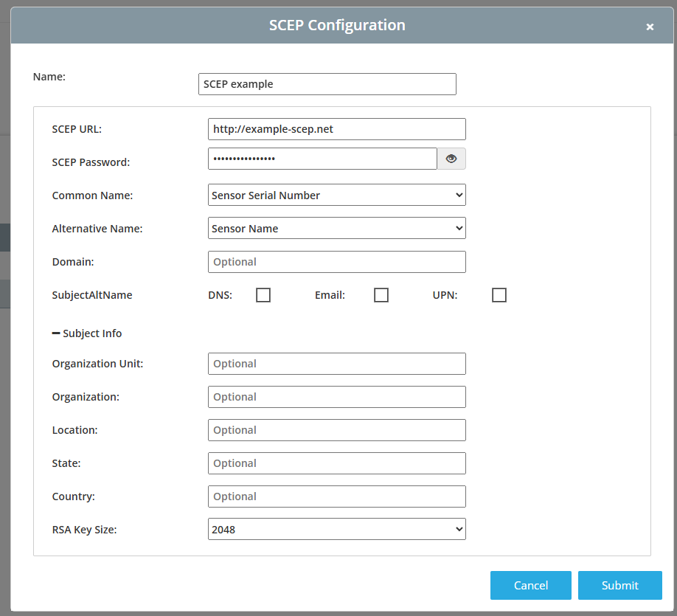Close the SCEP Configuration dialog
The height and width of the screenshot is (616, 677).
pos(650,27)
